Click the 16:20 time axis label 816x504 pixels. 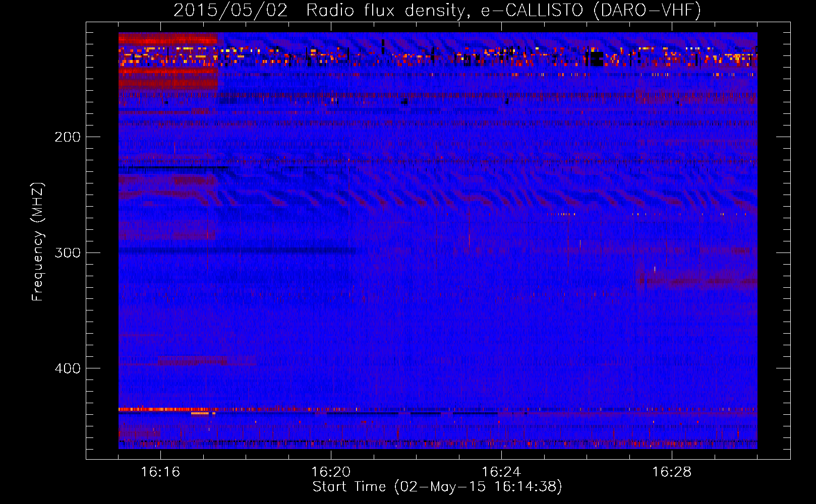[331, 472]
